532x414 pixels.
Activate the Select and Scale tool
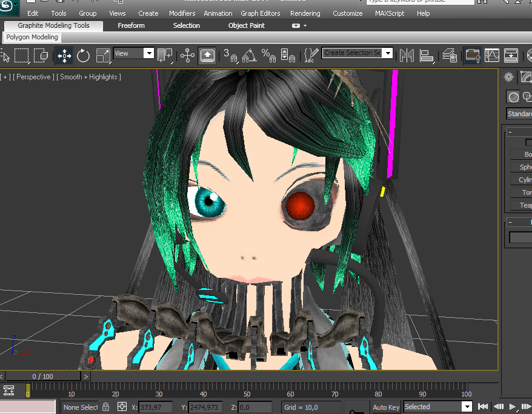click(x=103, y=56)
